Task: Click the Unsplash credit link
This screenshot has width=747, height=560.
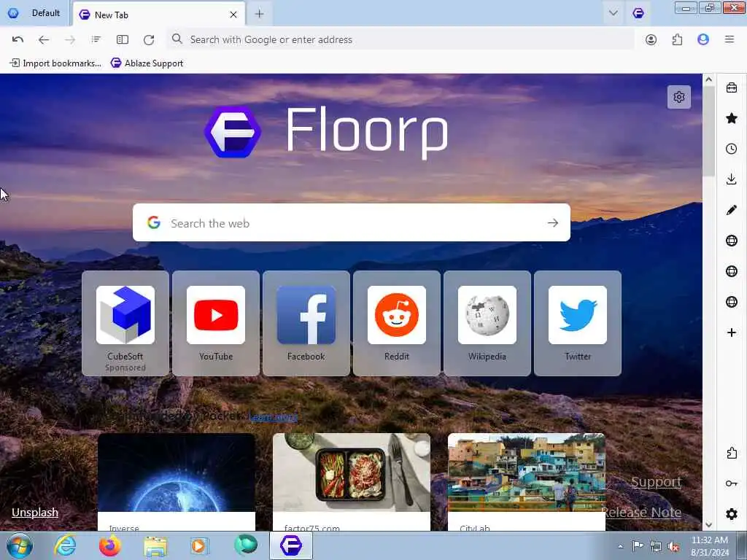Action: [x=35, y=513]
